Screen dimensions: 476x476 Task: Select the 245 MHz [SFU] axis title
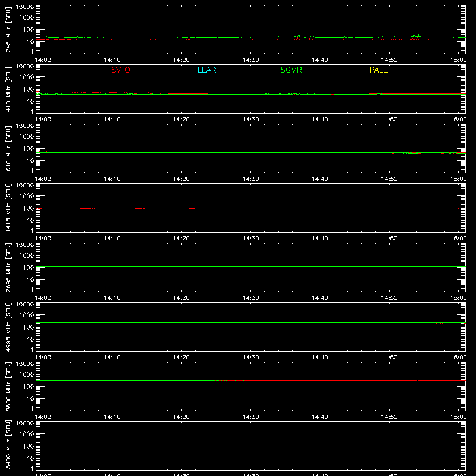click(x=8, y=29)
